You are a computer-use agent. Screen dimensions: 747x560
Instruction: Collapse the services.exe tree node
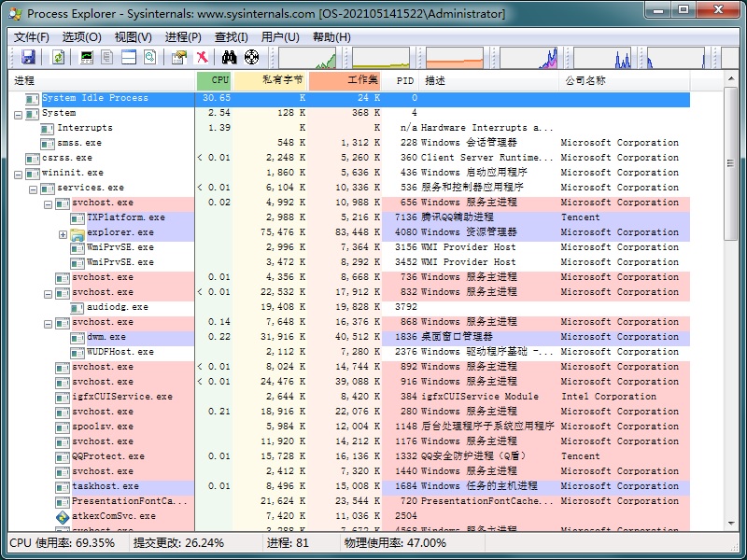pyautogui.click(x=33, y=189)
